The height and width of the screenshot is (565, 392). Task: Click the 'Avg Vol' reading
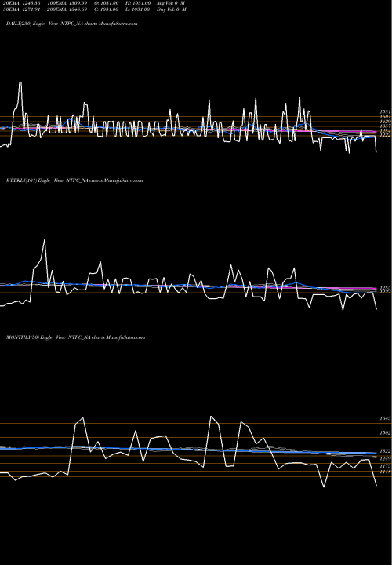point(171,3)
